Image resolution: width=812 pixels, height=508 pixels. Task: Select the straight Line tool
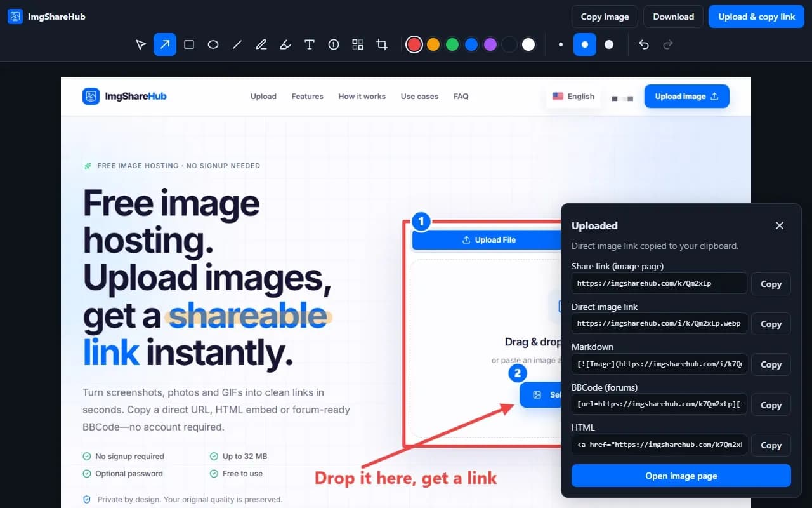point(237,44)
